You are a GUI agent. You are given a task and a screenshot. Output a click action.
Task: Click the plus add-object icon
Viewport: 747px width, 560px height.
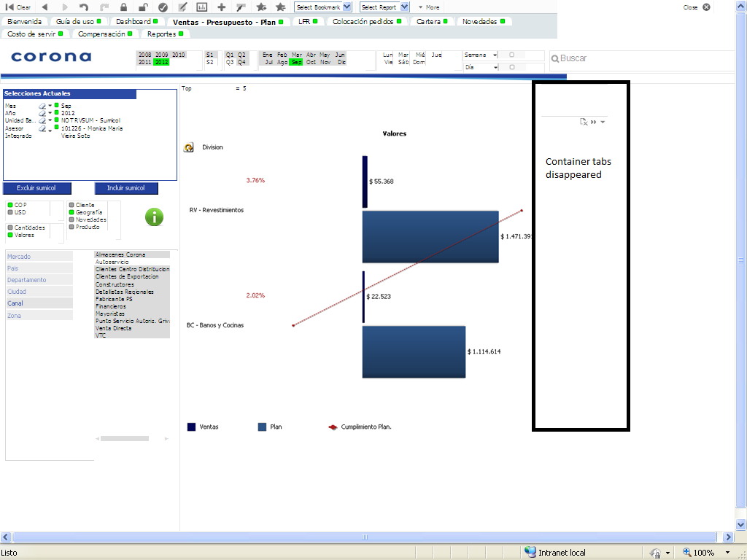pyautogui.click(x=222, y=7)
